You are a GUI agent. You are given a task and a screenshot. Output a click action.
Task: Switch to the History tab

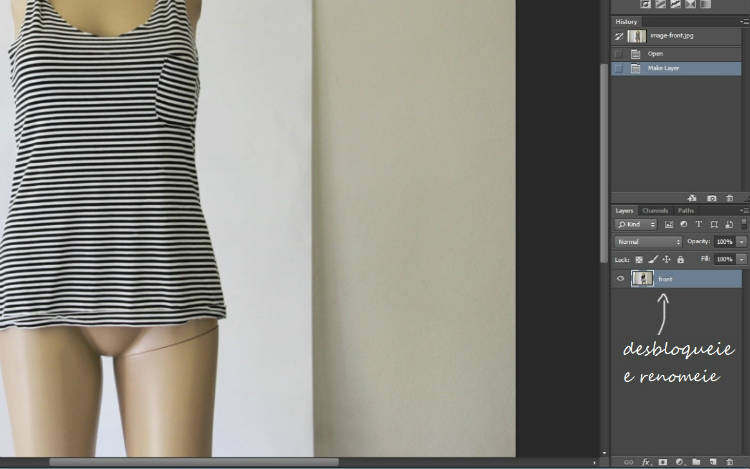click(x=626, y=22)
